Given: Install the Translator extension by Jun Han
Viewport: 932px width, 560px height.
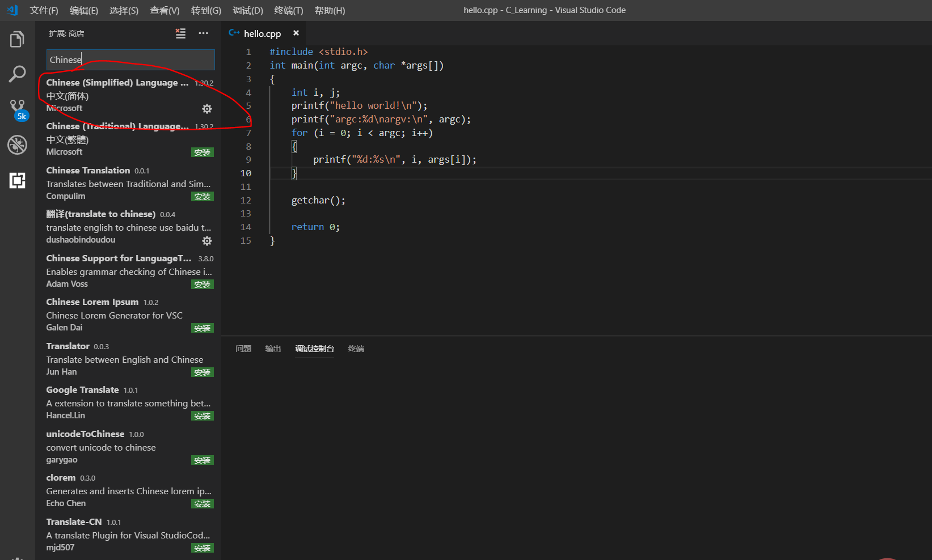Looking at the screenshot, I should coord(203,372).
